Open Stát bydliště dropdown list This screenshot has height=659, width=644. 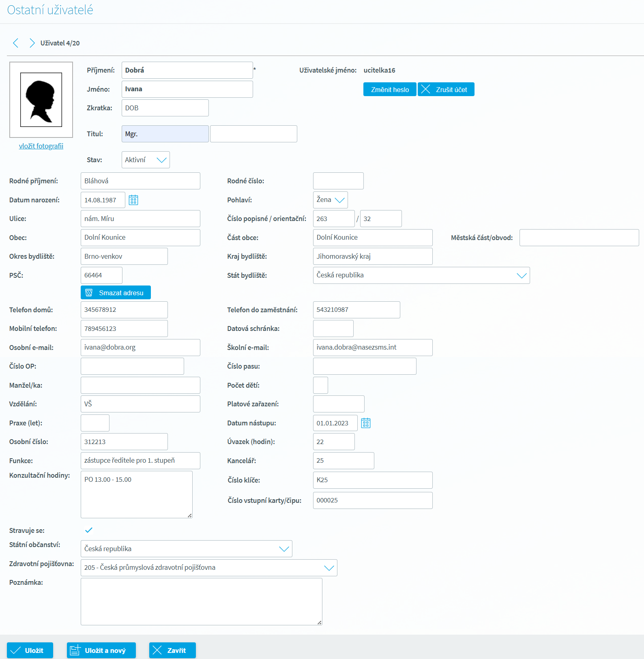[421, 275]
